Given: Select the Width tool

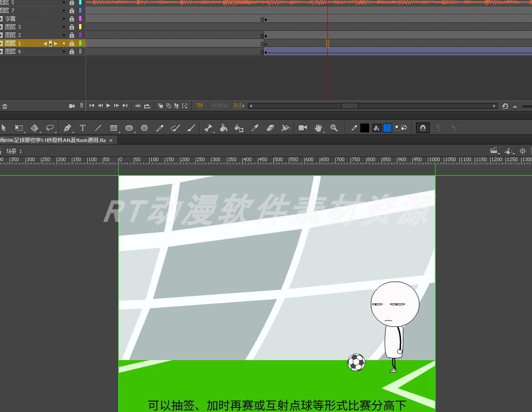Looking at the screenshot, I should pos(286,128).
